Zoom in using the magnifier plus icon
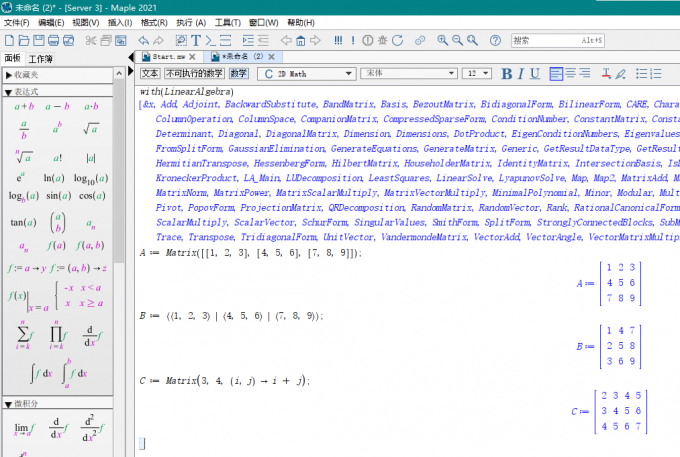The width and height of the screenshot is (680, 457). coord(442,40)
